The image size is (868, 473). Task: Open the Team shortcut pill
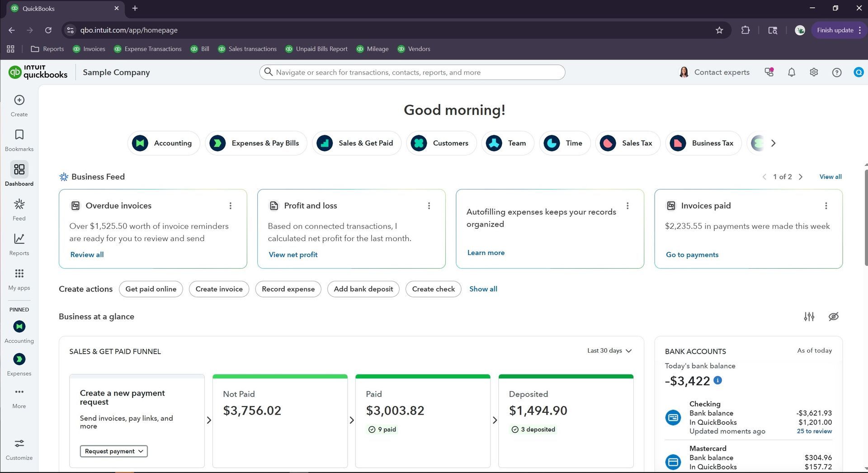coord(508,143)
